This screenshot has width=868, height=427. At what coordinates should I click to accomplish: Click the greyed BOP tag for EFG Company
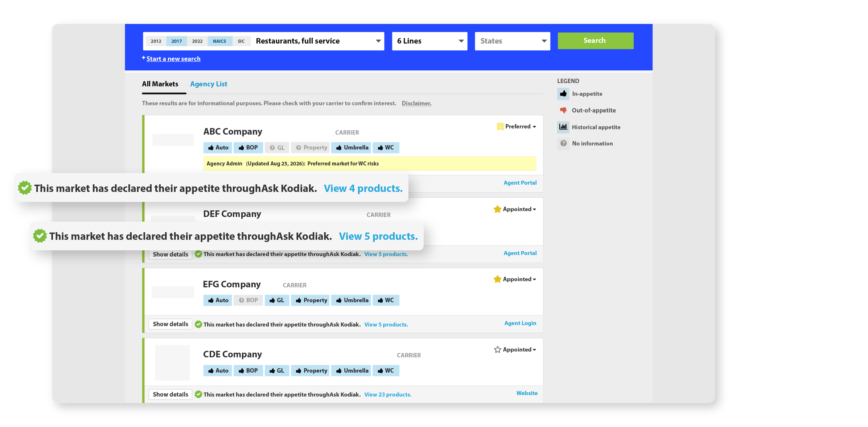(248, 300)
